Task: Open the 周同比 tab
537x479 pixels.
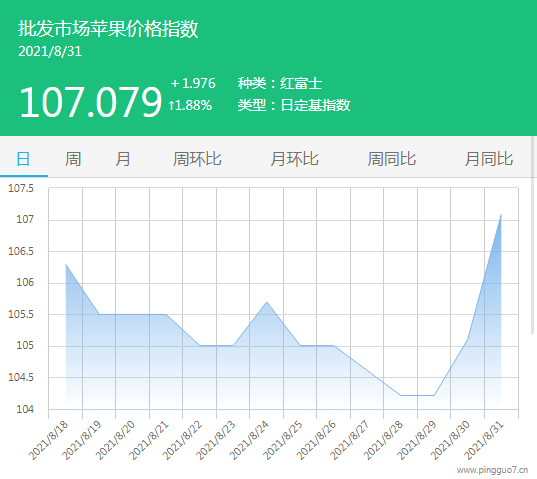Action: click(391, 159)
